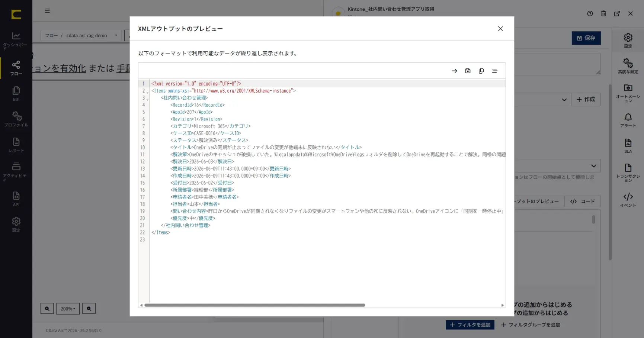Click the 申請者名 田中美穂 line
This screenshot has height=338, width=644.
[205, 197]
